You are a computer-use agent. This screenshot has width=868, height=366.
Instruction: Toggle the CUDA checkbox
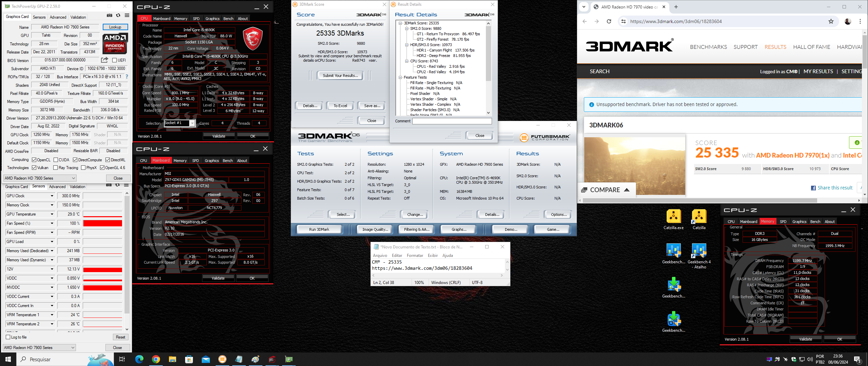56,160
